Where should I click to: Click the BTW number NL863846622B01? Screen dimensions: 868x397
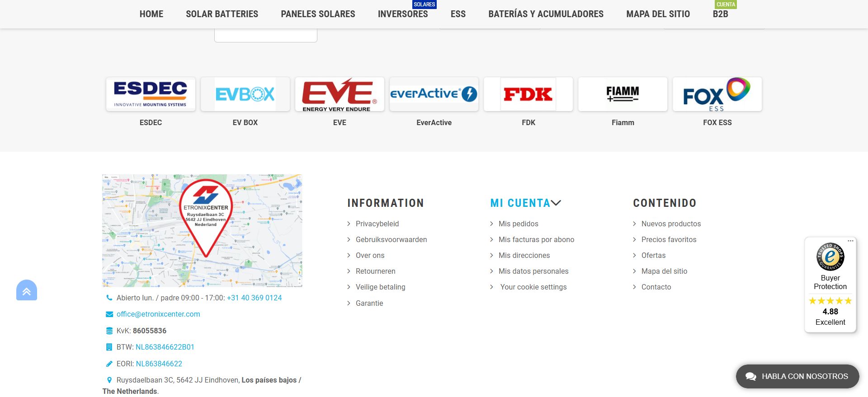[165, 347]
